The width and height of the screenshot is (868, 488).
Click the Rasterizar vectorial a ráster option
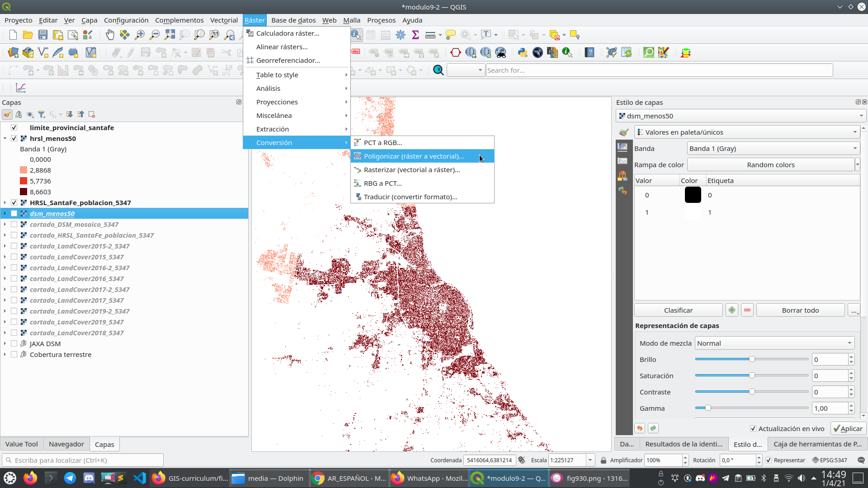[x=412, y=170]
